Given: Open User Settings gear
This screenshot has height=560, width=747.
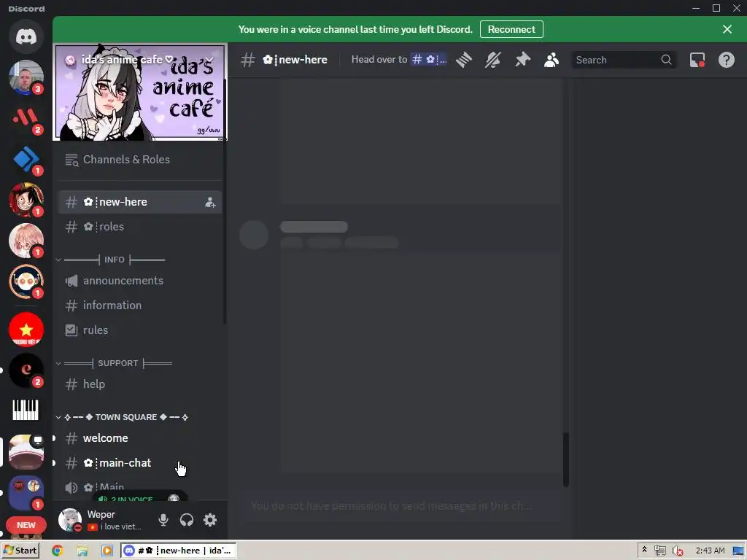Looking at the screenshot, I should point(210,520).
